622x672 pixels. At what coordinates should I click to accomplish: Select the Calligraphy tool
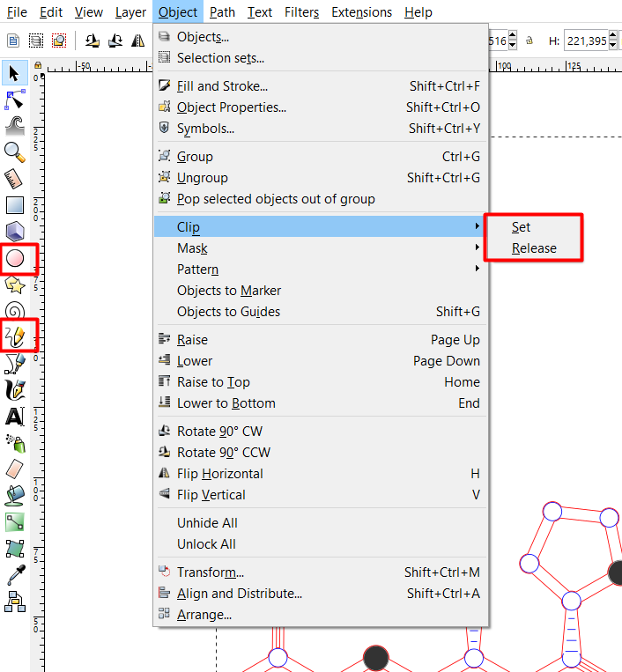pos(15,390)
